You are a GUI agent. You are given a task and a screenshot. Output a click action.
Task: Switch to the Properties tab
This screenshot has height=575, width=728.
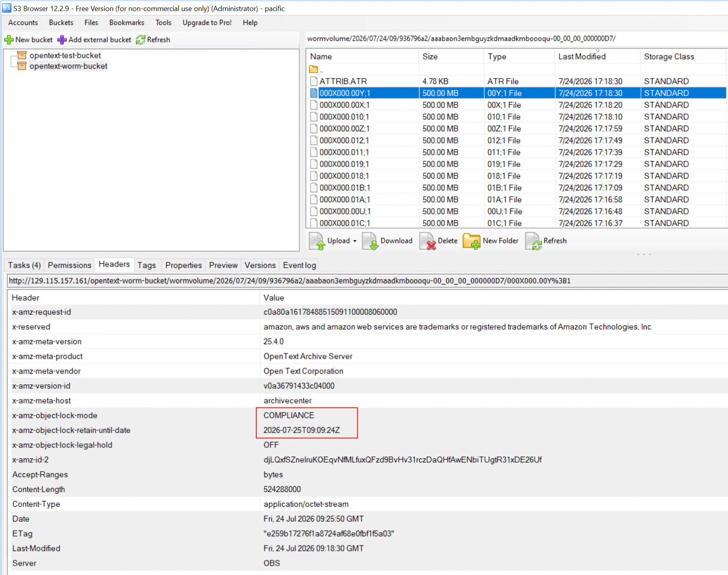(184, 265)
